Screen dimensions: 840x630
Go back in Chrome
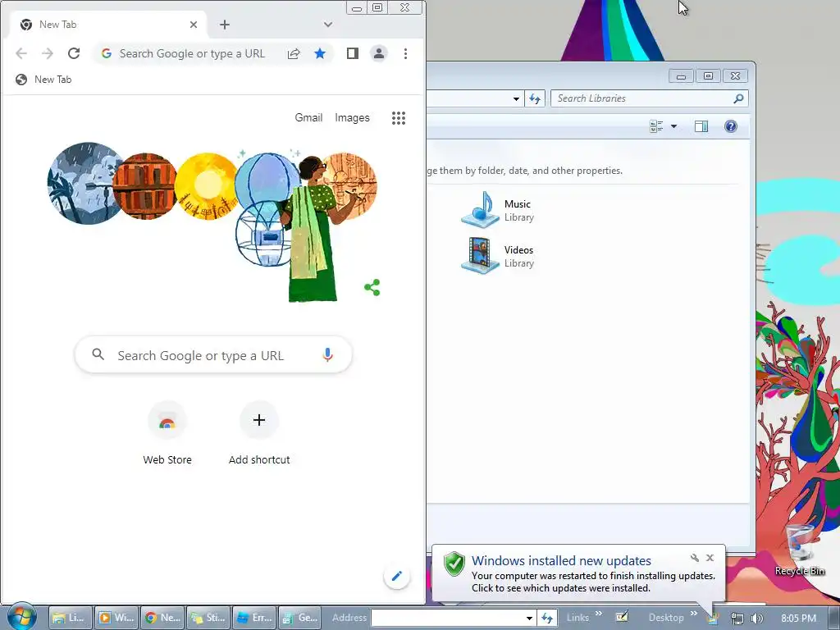21,53
